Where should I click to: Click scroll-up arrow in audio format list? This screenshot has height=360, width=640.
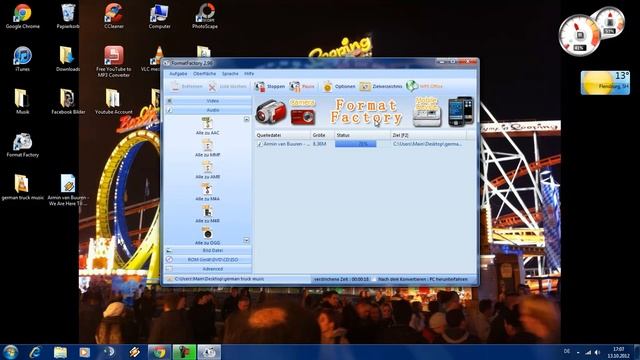pyautogui.click(x=246, y=119)
